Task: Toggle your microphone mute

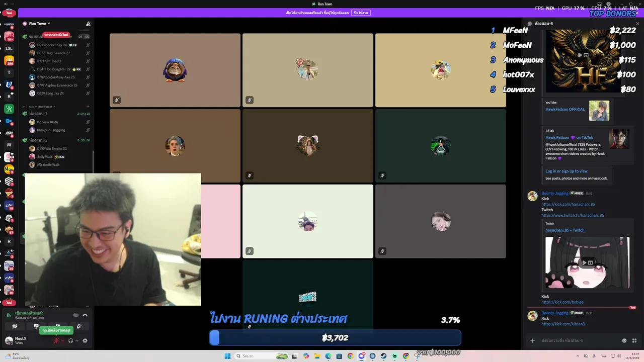Action: click(x=56, y=340)
